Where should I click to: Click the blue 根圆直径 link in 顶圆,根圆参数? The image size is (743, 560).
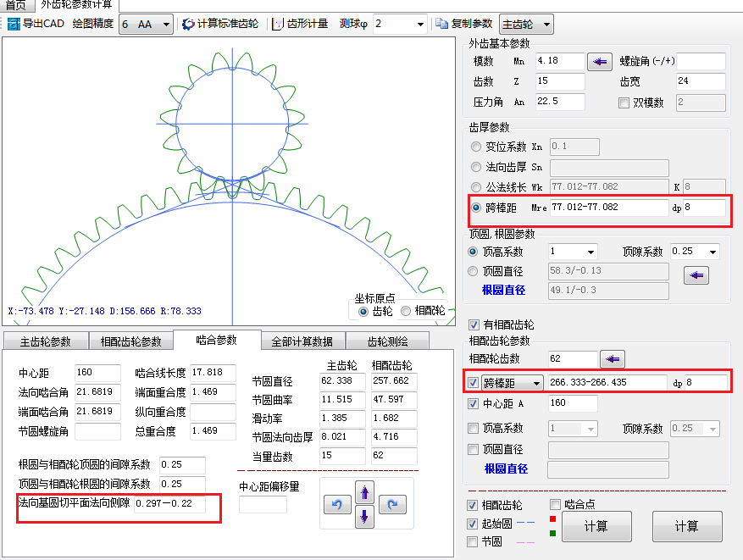point(504,290)
